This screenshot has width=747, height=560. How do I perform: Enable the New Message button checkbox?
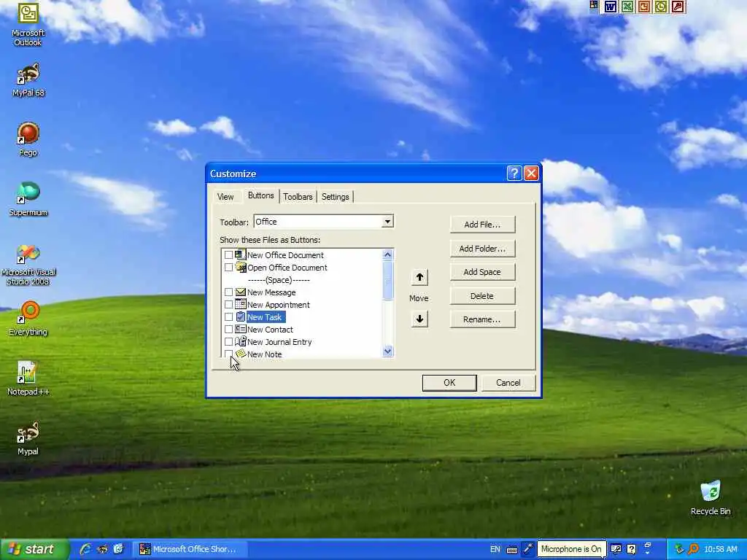(x=228, y=292)
